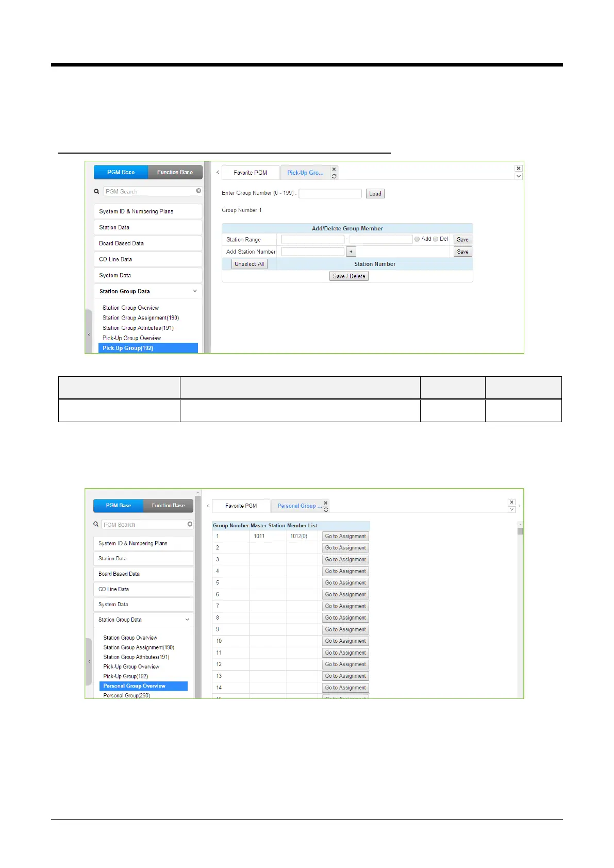This screenshot has height=868, width=614.
Task: Click the search magnifier in the Personal Group screenshot
Action: point(96,524)
